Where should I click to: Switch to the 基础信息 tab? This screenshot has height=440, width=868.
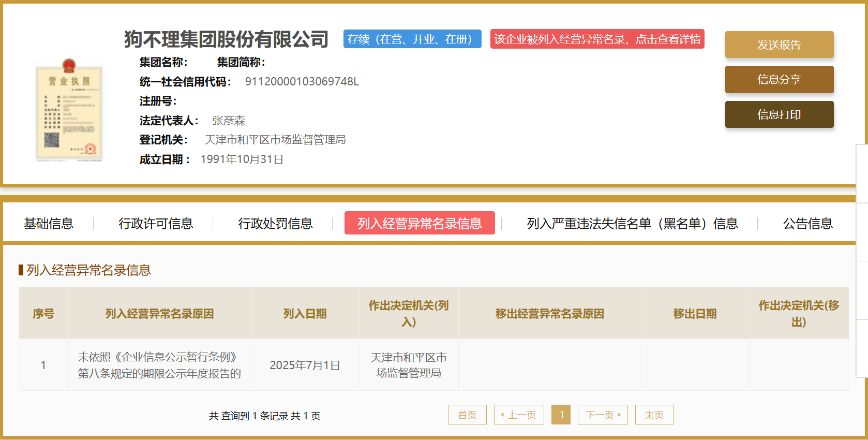pyautogui.click(x=49, y=223)
